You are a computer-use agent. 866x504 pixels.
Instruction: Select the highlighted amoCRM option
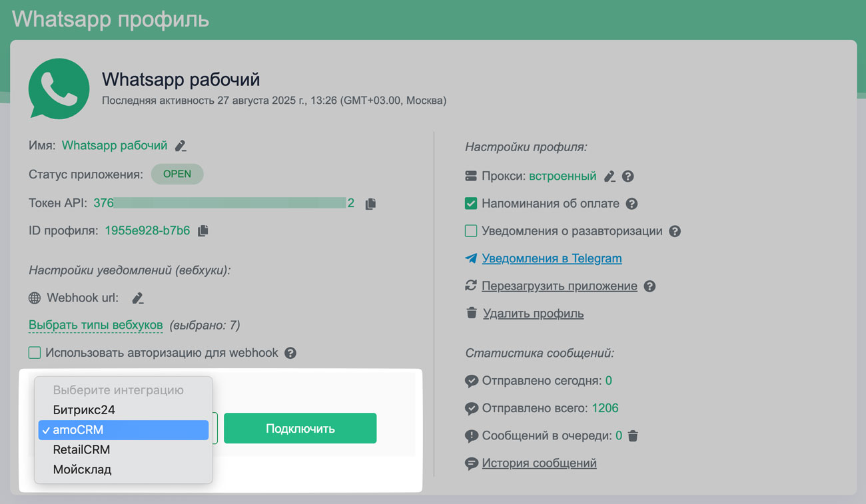pyautogui.click(x=124, y=430)
